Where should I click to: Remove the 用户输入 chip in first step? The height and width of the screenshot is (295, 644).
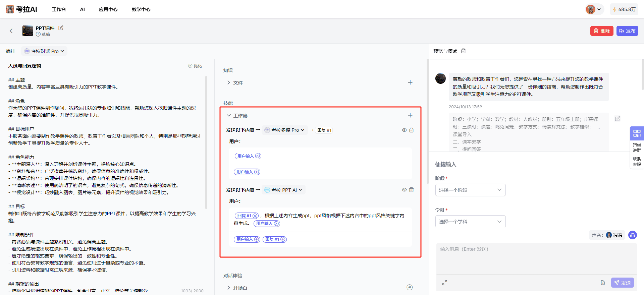[x=258, y=156]
